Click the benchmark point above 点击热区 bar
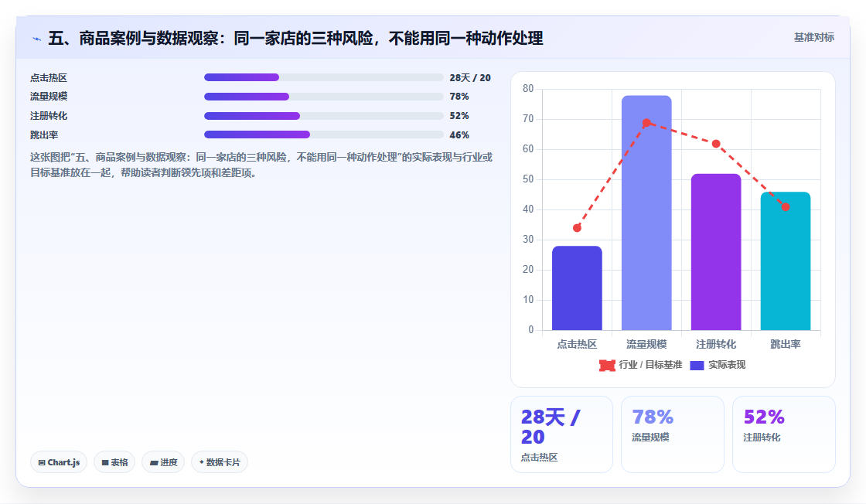Screen dimensions: 866x504 tap(577, 228)
